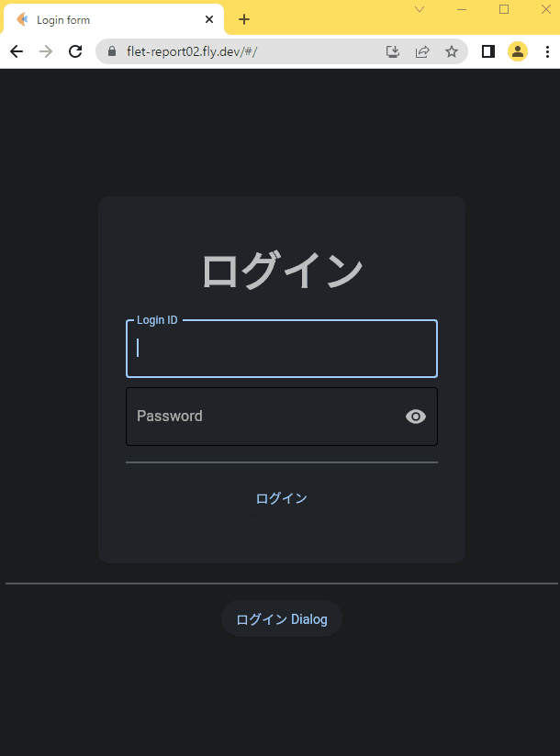Click the bookmark star icon

pyautogui.click(x=452, y=51)
